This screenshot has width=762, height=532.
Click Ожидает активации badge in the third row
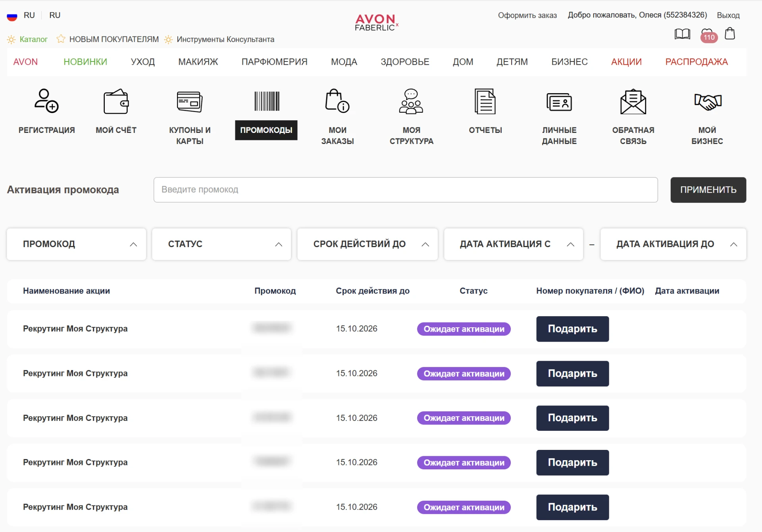[464, 418]
